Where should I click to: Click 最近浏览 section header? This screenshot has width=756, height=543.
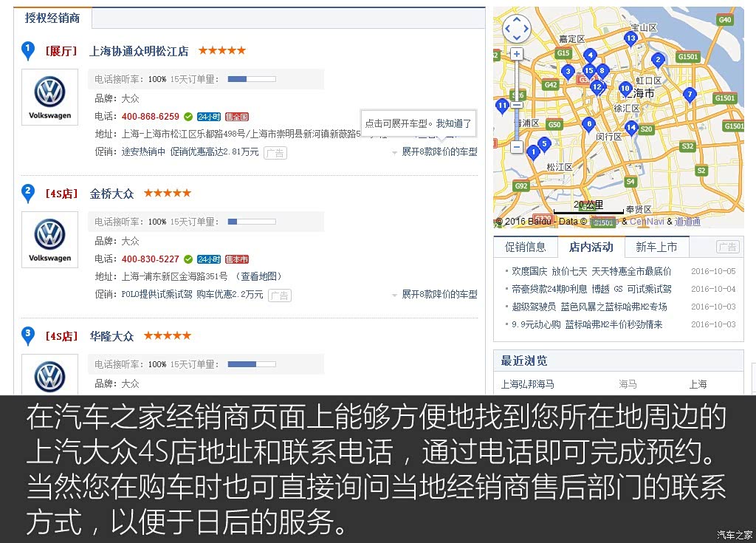[619, 361]
